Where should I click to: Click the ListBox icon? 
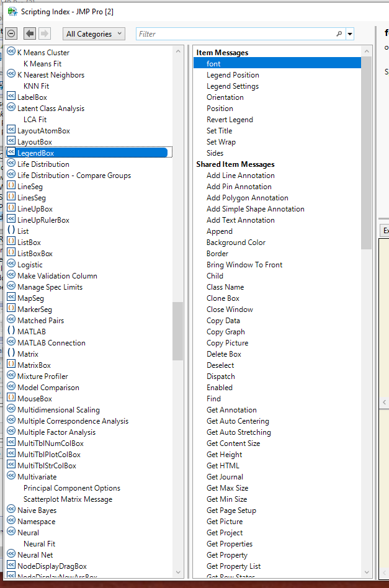point(11,242)
